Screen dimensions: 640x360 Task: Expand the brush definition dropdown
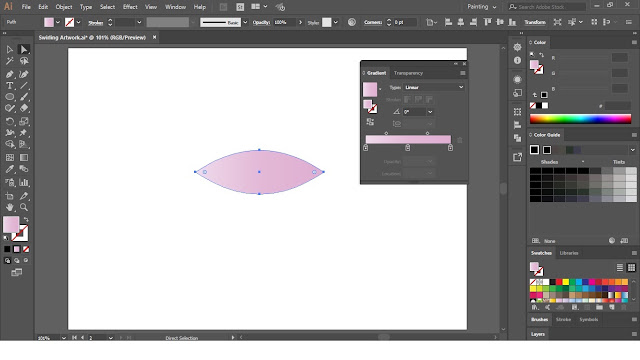tap(245, 22)
